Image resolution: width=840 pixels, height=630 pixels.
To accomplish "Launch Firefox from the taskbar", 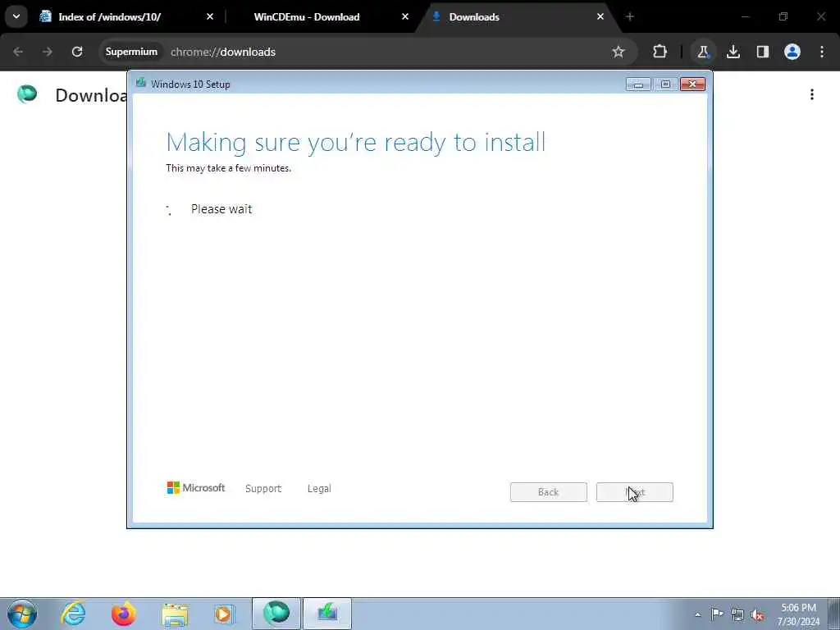I will tap(123, 614).
